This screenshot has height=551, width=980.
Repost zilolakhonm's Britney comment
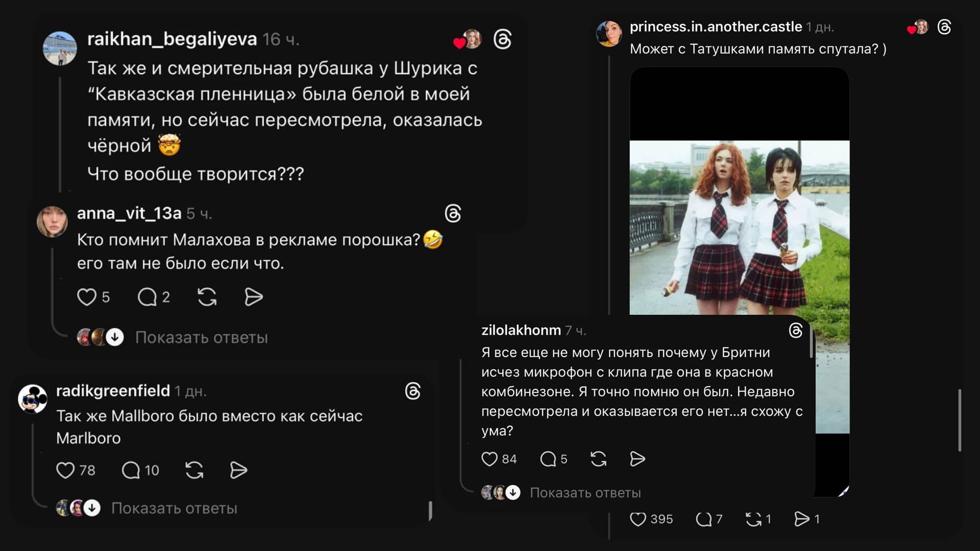pos(598,459)
